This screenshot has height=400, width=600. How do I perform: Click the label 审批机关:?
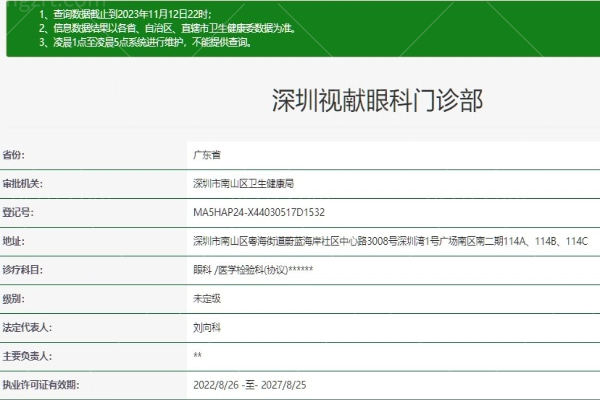pos(23,184)
